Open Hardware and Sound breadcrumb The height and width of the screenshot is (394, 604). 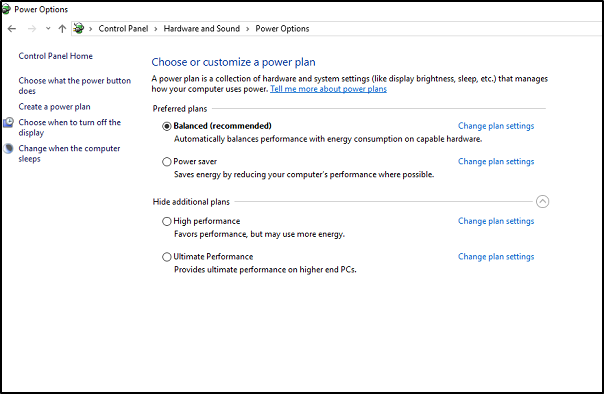201,29
